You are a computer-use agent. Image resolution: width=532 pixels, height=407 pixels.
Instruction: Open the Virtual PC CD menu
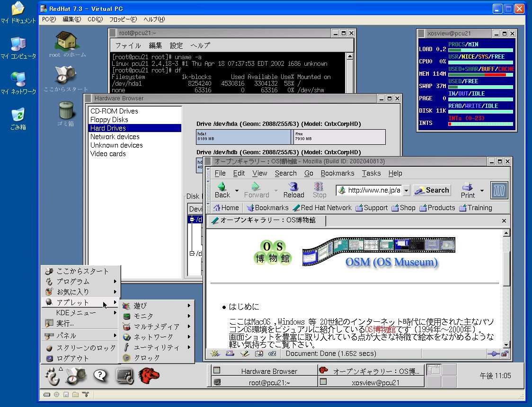[95, 19]
